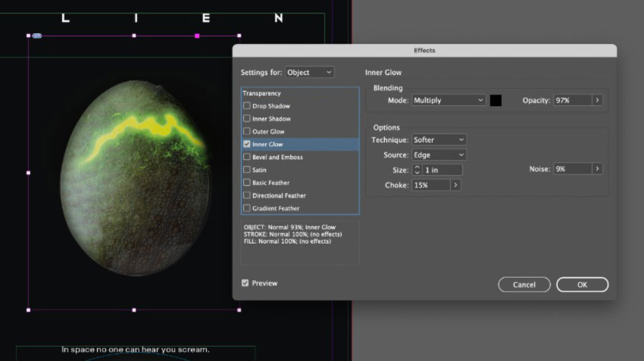Click the STROKE: Normal 100% summary line
The width and height of the screenshot is (644, 361).
(x=292, y=234)
